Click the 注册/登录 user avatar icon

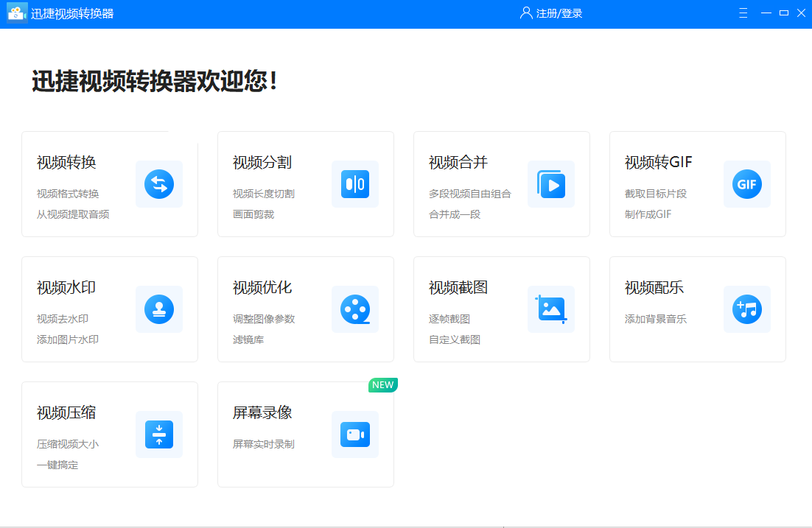point(525,13)
